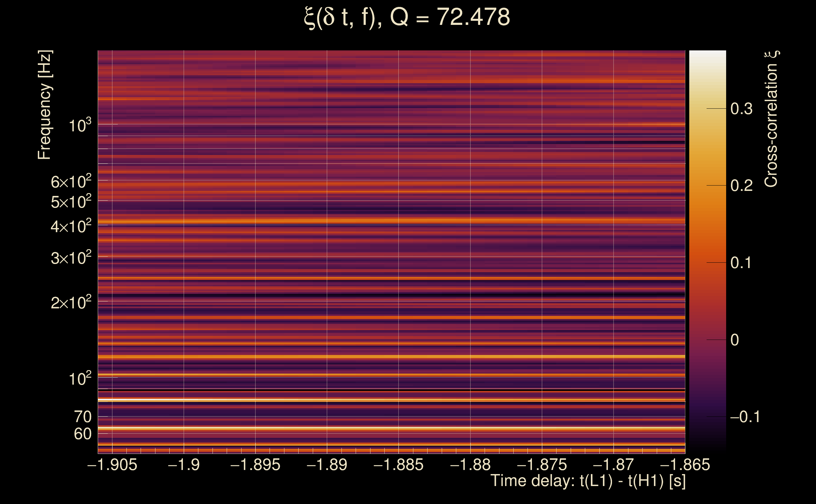Click the −1.865 x-axis tick label
This screenshot has height=504, width=816.
pos(685,465)
